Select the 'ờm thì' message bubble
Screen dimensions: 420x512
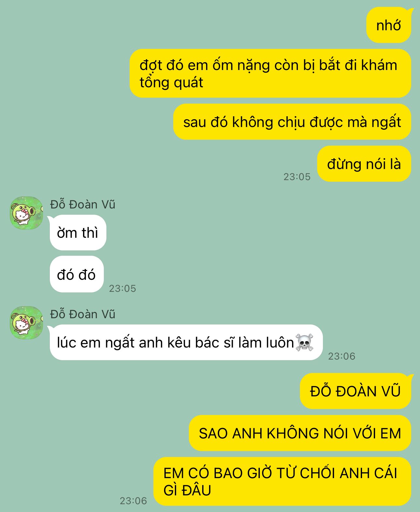pyautogui.click(x=78, y=233)
